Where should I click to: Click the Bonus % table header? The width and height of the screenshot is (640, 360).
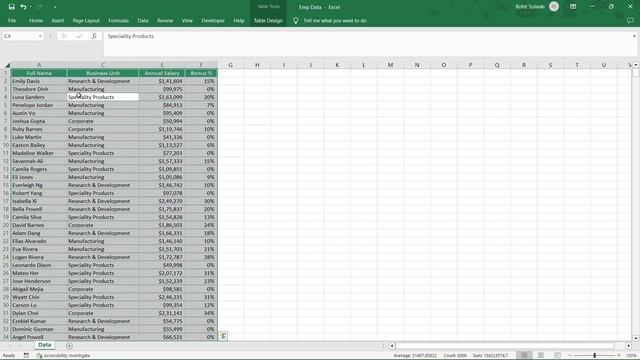201,73
